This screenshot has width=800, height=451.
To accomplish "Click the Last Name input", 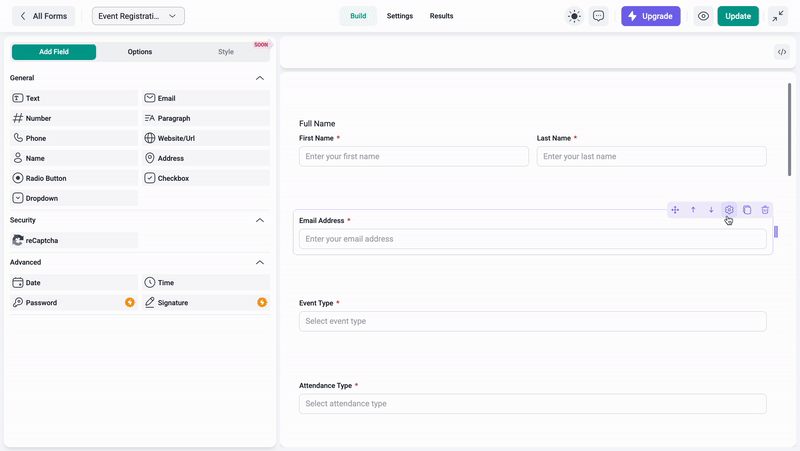I will pyautogui.click(x=652, y=157).
